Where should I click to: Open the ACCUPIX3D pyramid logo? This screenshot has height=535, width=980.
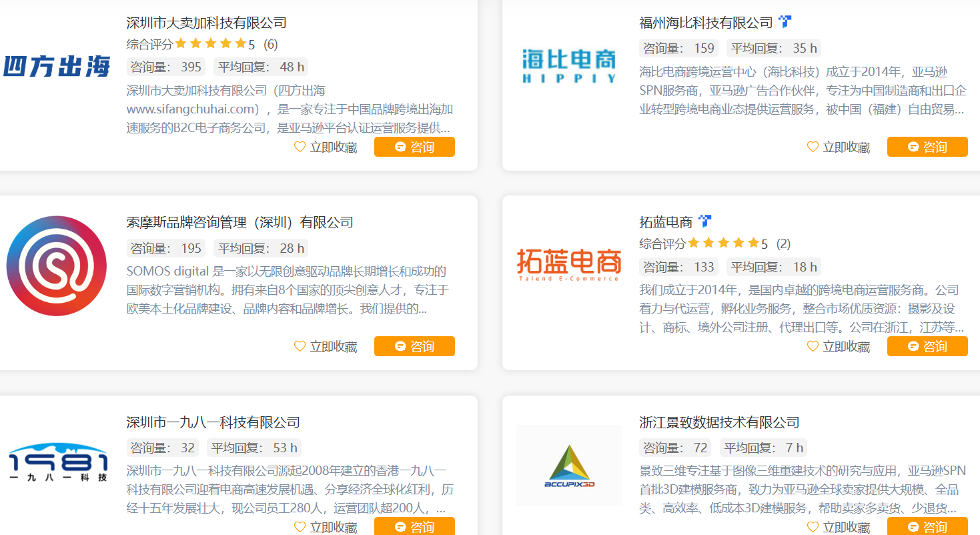[569, 465]
